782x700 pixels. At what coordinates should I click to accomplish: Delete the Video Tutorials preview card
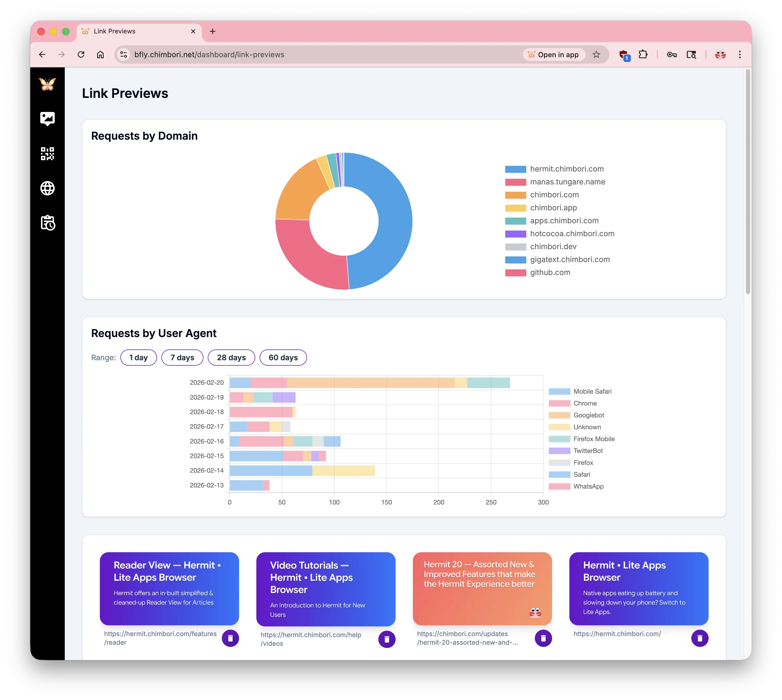pyautogui.click(x=387, y=639)
